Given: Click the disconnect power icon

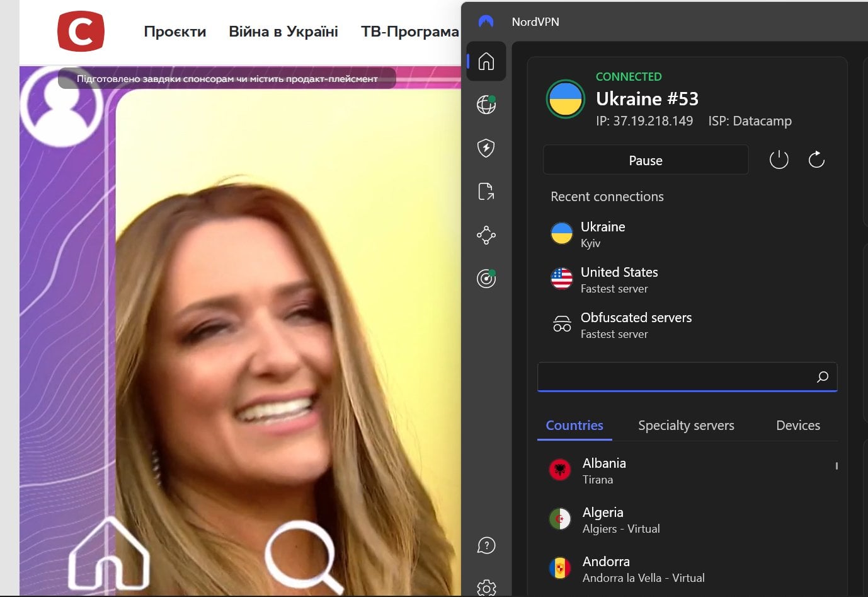Looking at the screenshot, I should click(779, 159).
